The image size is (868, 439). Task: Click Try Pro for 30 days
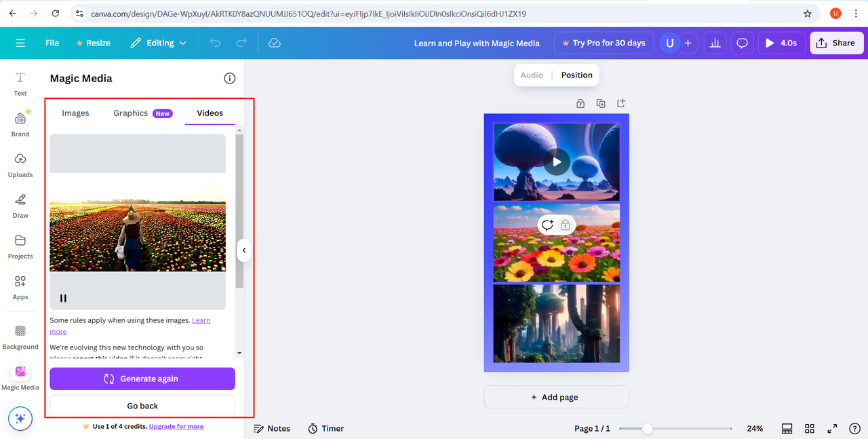(x=604, y=43)
